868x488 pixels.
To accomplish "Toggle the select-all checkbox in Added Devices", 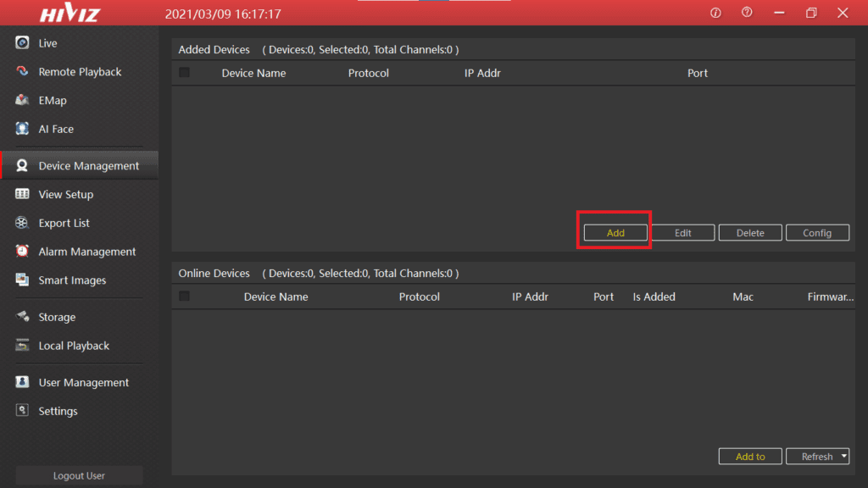I will (182, 73).
